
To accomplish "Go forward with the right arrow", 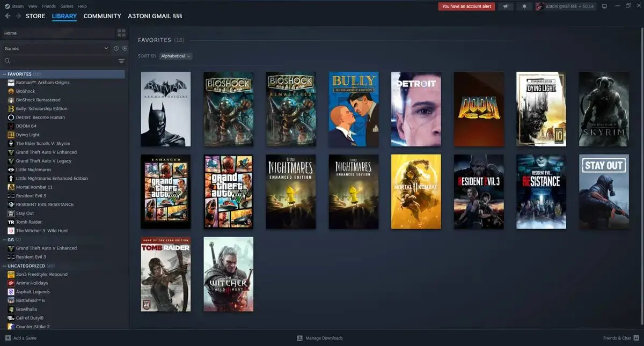I will click(x=18, y=16).
